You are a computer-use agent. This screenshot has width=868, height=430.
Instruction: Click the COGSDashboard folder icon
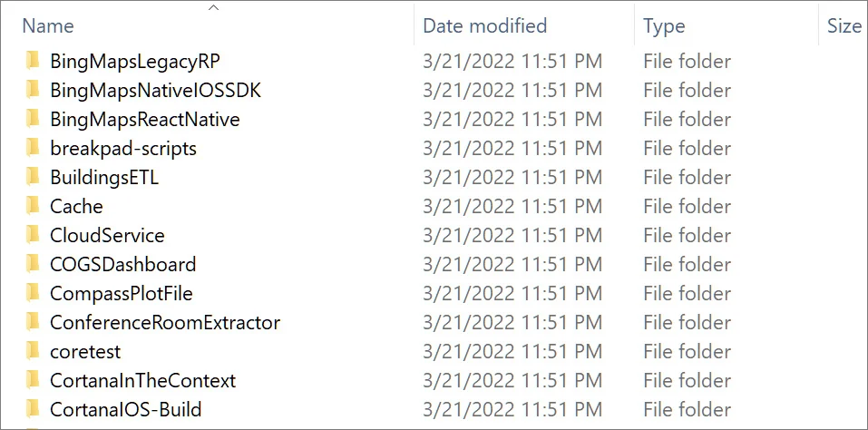click(x=34, y=265)
